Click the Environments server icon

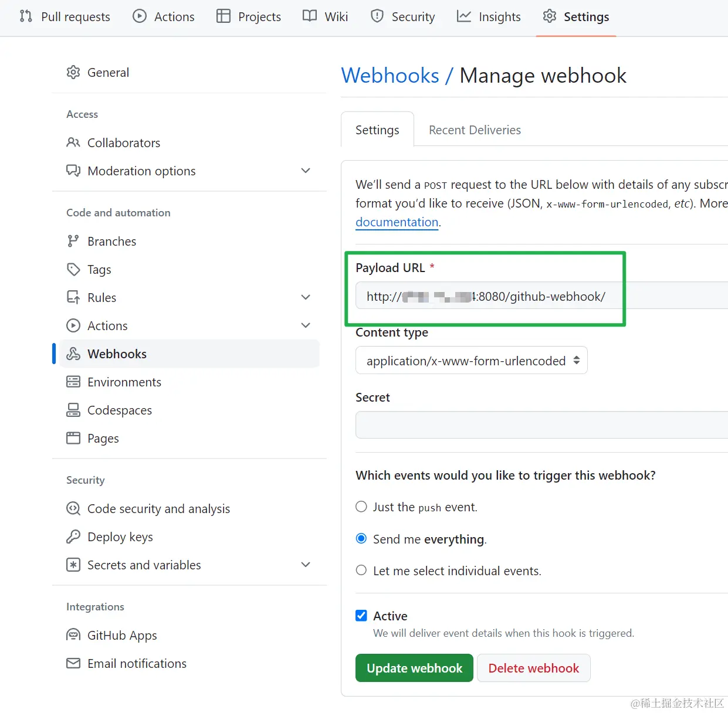click(73, 382)
